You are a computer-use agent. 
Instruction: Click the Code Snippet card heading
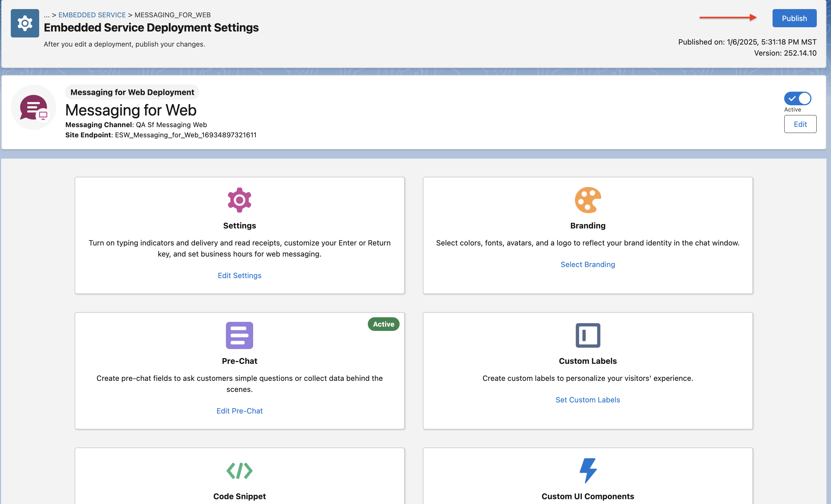[240, 496]
